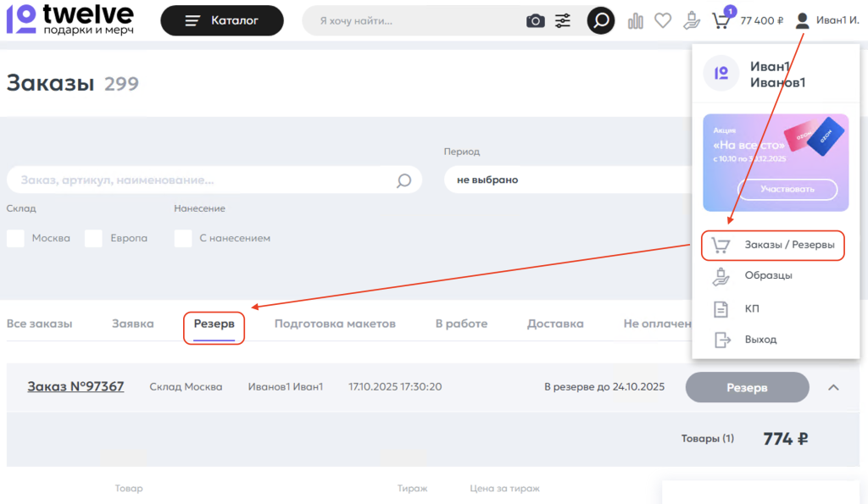Open favorites heart icon
868x504 pixels.
coord(663,20)
